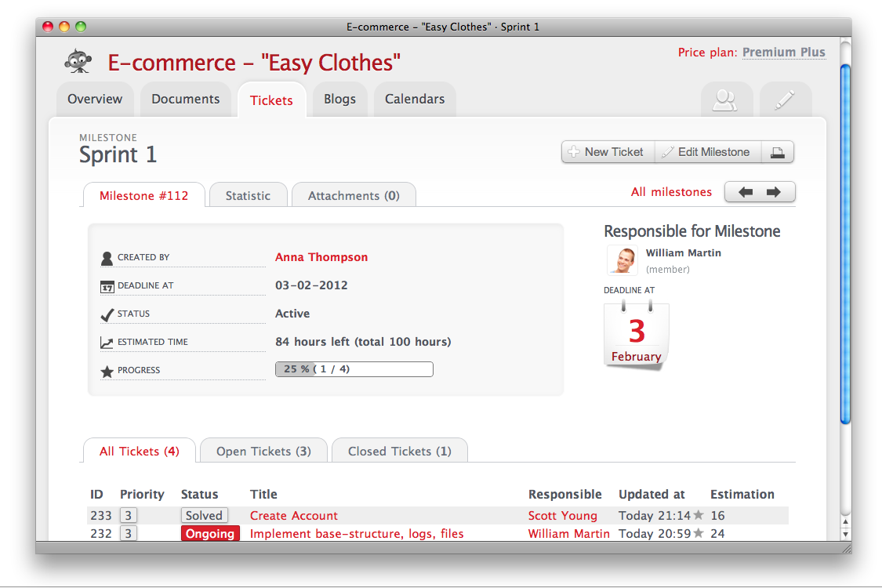Open the Documents tab
The image size is (882, 588).
[185, 100]
